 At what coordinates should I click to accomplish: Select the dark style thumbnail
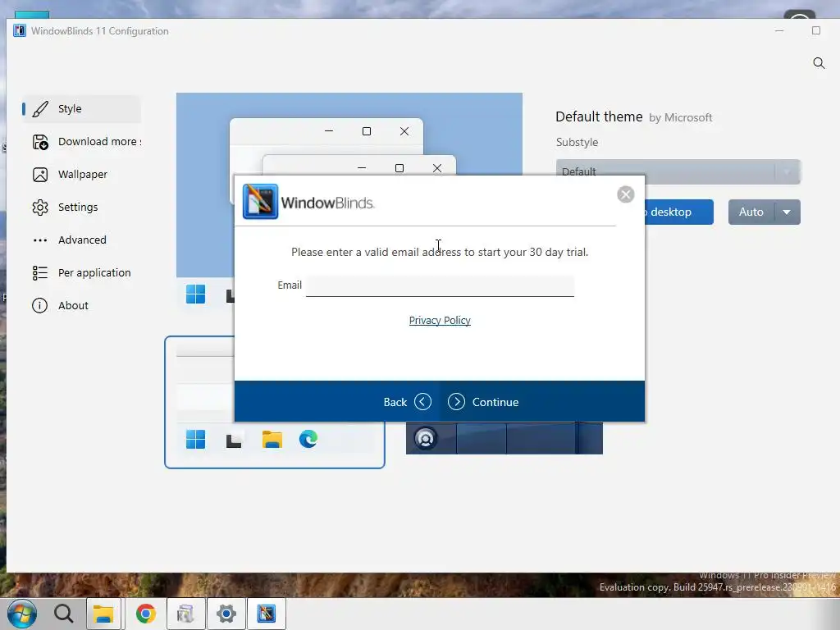point(504,438)
